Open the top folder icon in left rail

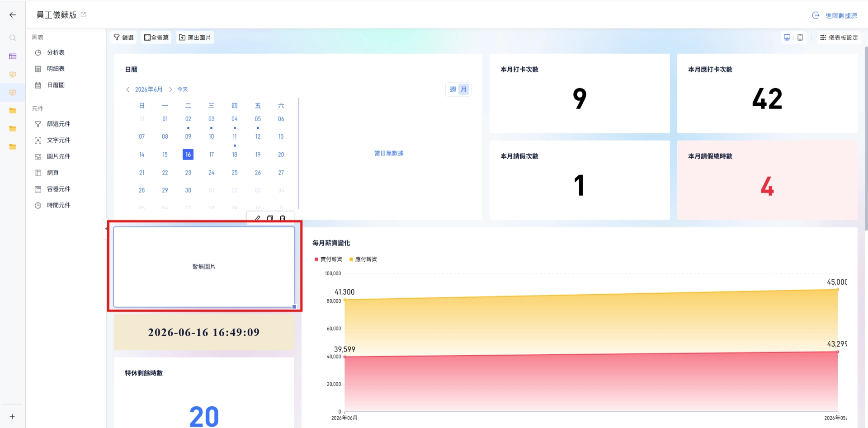[x=13, y=111]
